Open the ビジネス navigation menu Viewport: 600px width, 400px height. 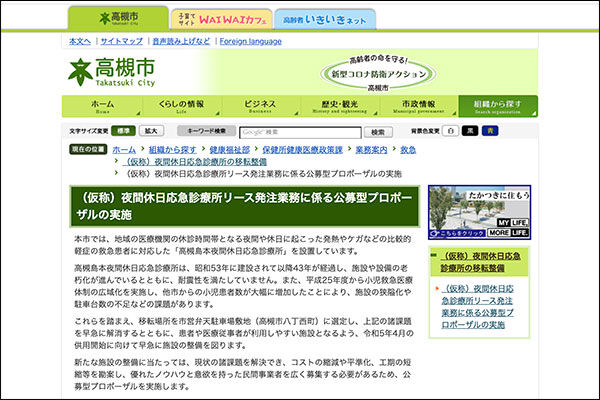click(x=261, y=106)
